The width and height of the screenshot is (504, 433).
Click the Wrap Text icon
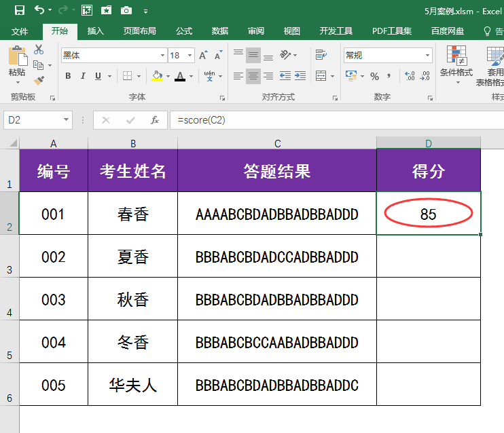coord(321,55)
